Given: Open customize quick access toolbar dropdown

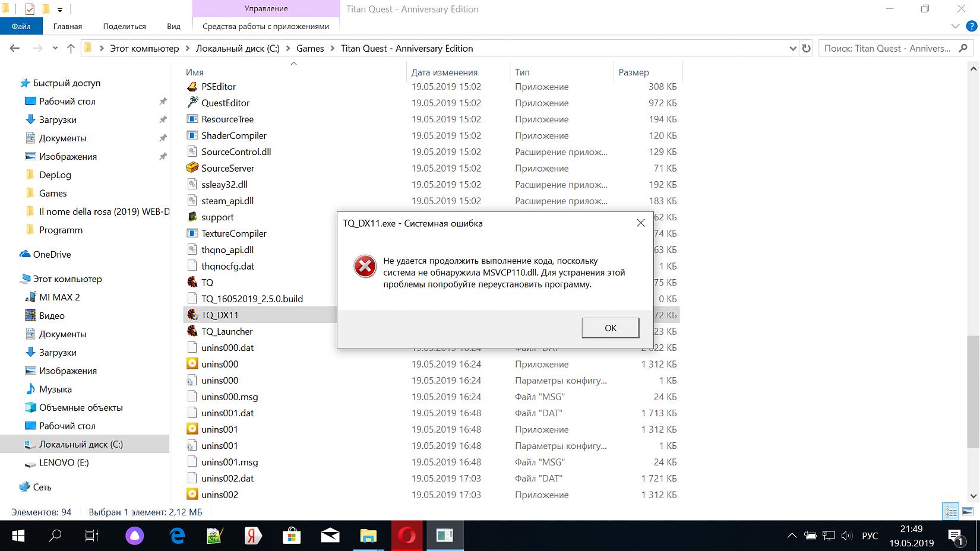Looking at the screenshot, I should [x=59, y=9].
